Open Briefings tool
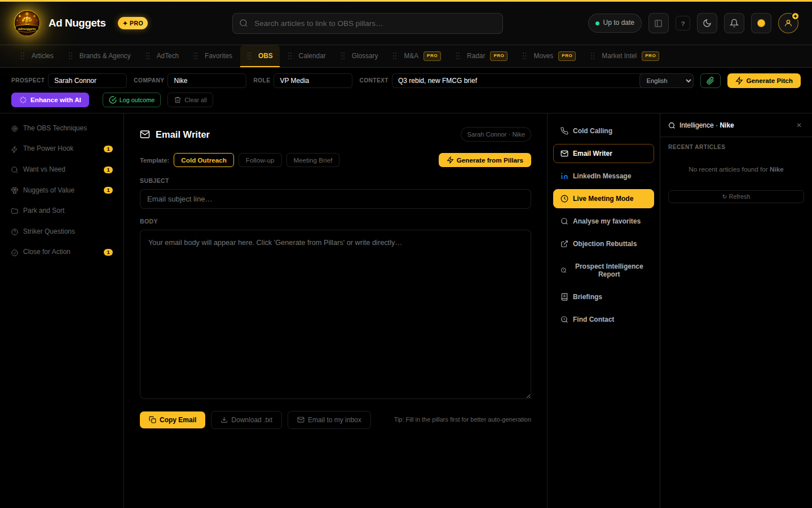The height and width of the screenshot is (508, 812). tap(603, 297)
